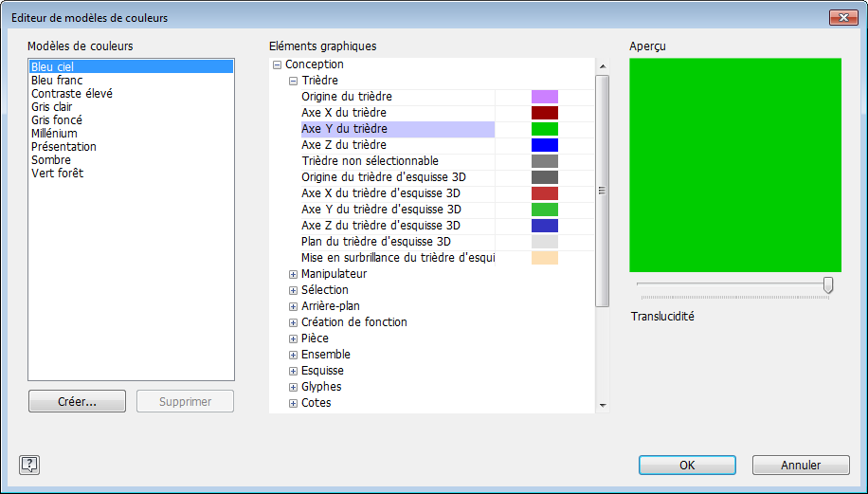Image resolution: width=868 pixels, height=494 pixels.
Task: Click the Créer... button
Action: 77,401
